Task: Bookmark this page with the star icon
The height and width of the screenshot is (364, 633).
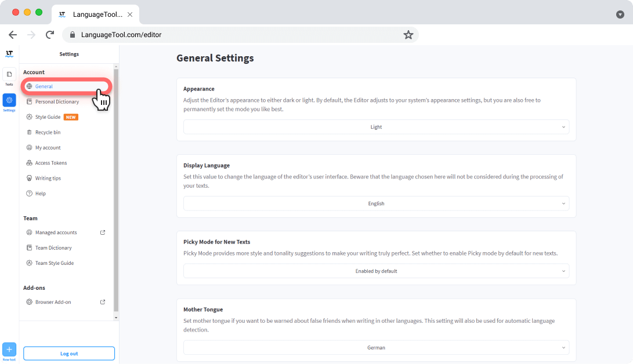Action: [x=408, y=35]
